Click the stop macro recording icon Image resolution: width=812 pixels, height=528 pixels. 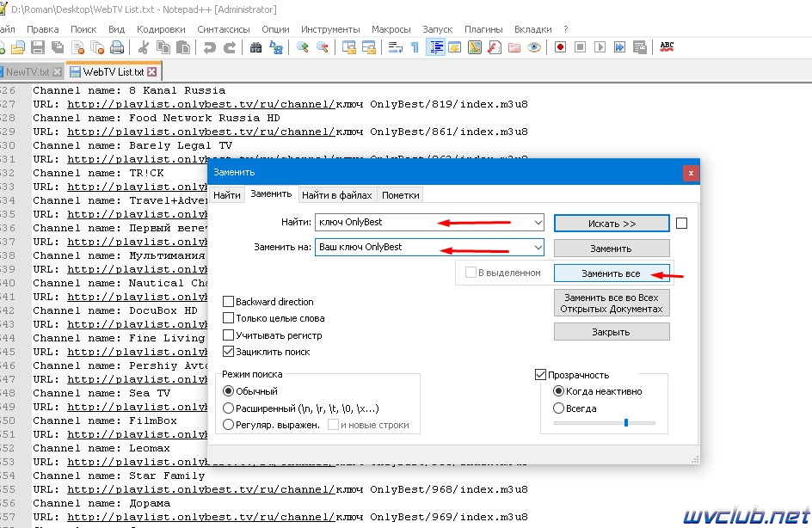click(580, 47)
